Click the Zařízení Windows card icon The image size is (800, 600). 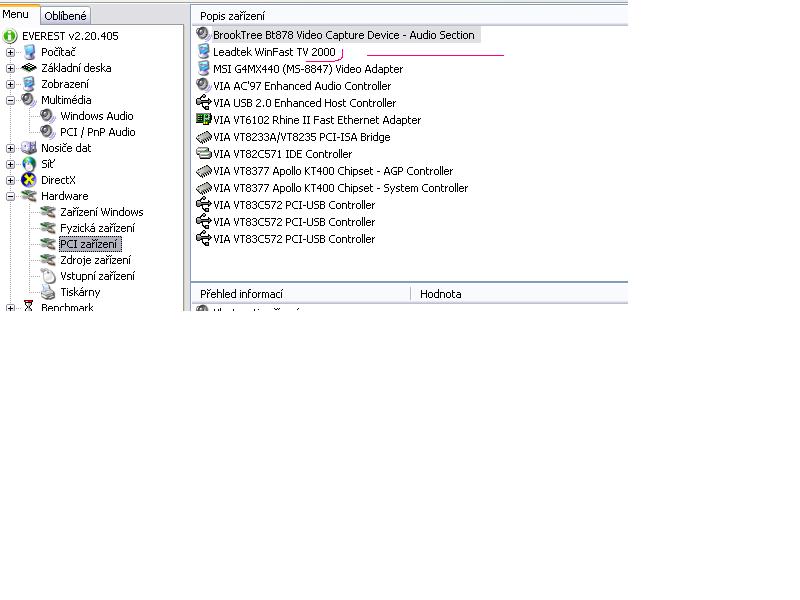tap(48, 212)
